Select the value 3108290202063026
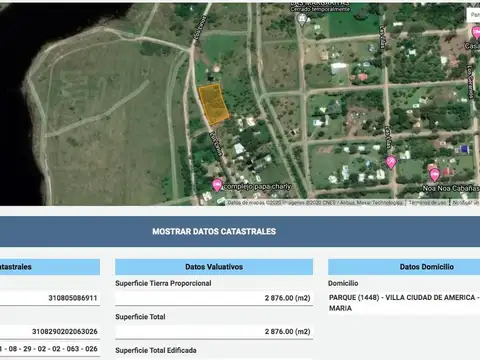The image size is (480, 360). pyautogui.click(x=65, y=332)
